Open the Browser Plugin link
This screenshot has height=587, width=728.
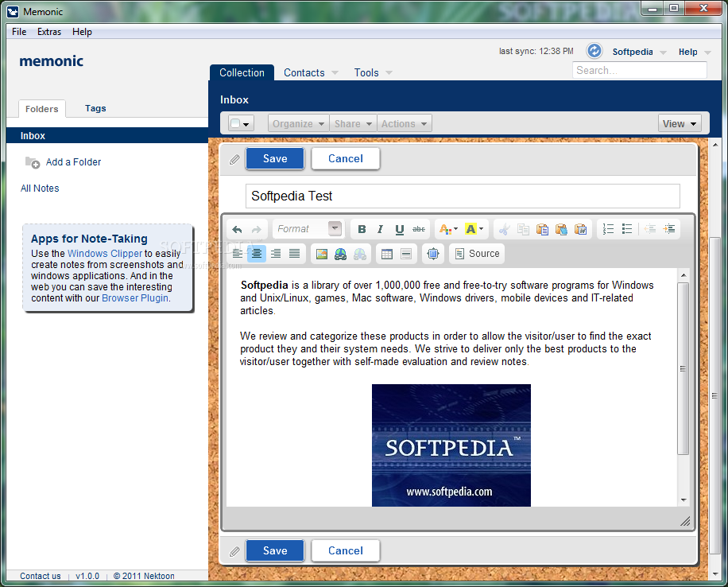[x=135, y=298]
